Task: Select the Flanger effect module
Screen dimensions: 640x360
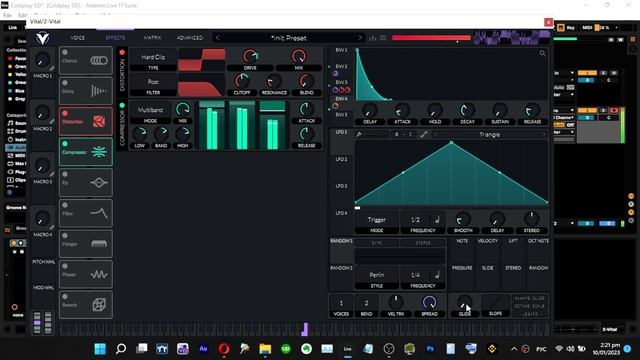Action: pyautogui.click(x=86, y=244)
